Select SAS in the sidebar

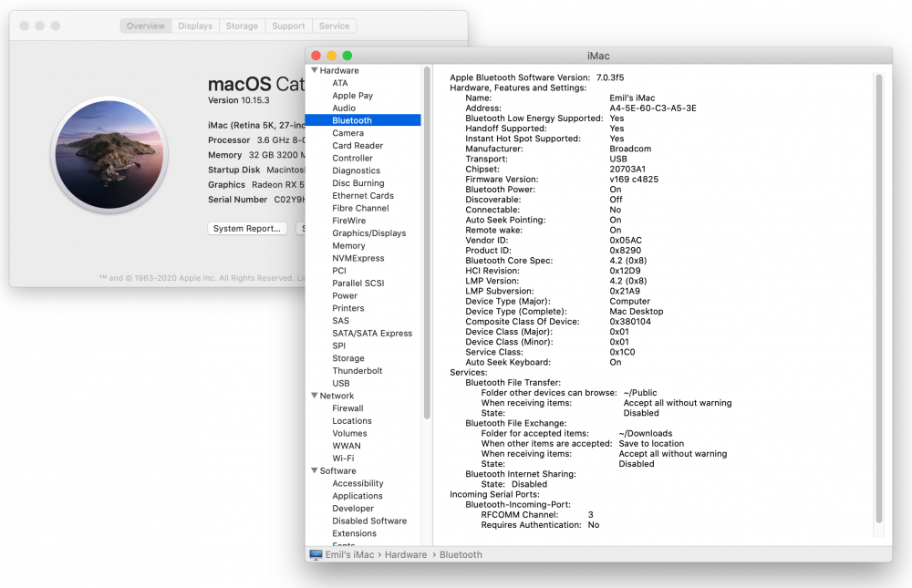click(x=341, y=321)
